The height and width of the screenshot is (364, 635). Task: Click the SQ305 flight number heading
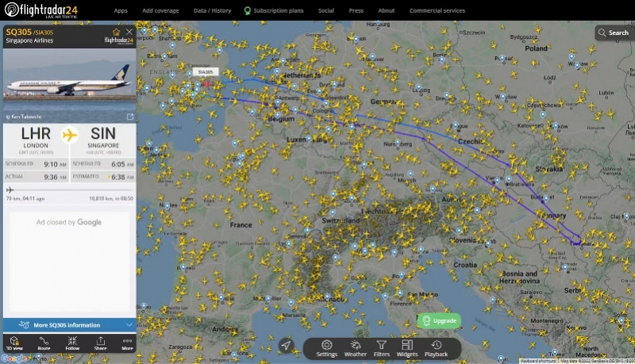[18, 32]
